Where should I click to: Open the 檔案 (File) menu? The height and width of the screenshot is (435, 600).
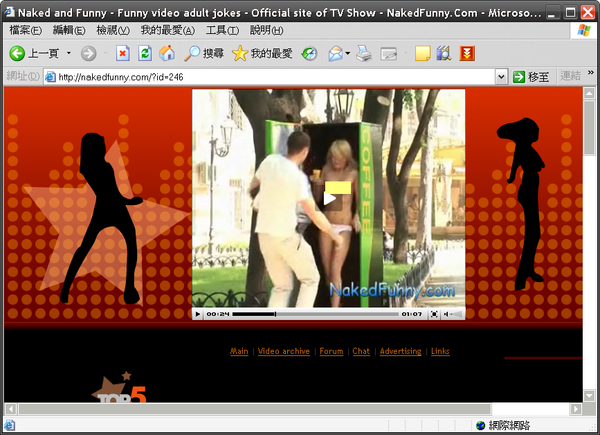[25, 31]
